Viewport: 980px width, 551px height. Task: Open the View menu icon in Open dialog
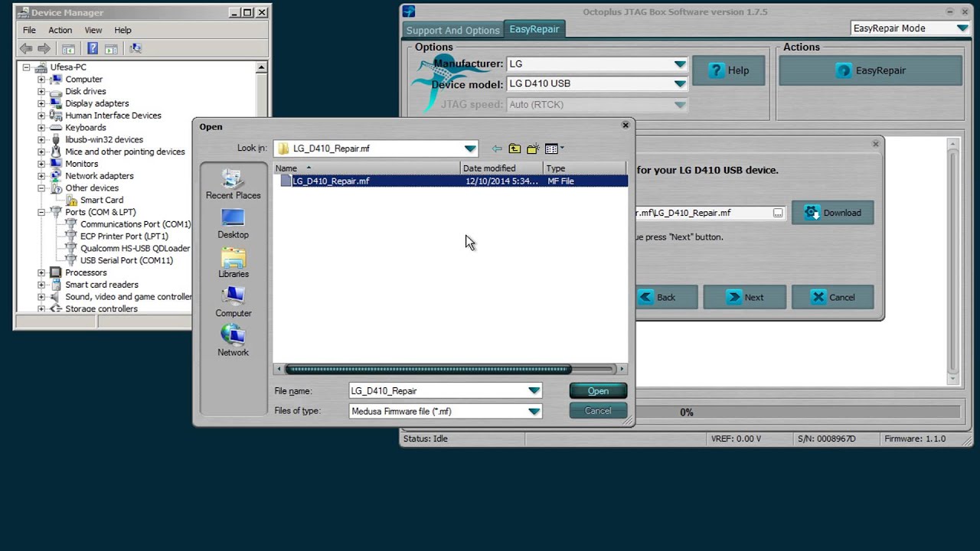(554, 148)
